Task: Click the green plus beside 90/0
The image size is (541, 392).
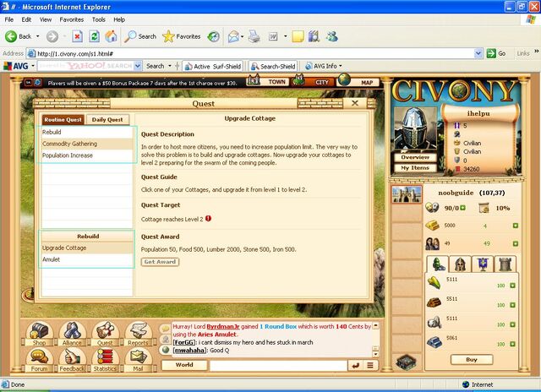Action: pos(462,208)
